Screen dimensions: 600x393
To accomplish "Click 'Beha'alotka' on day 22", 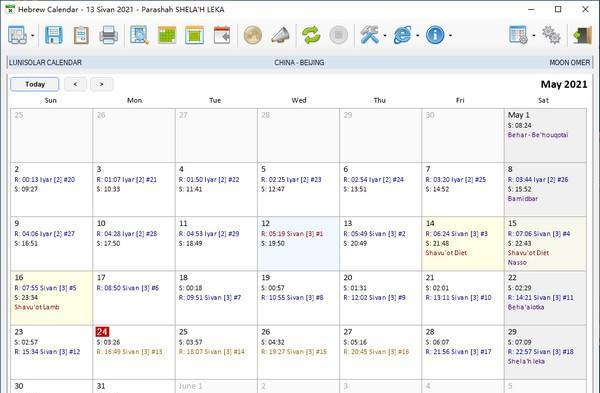I will [x=526, y=307].
